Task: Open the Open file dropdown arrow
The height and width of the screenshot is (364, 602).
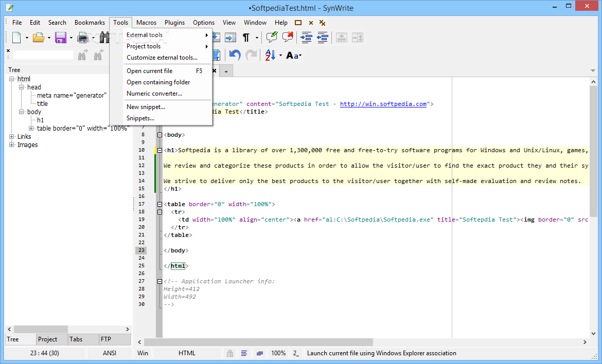Action: [49, 38]
